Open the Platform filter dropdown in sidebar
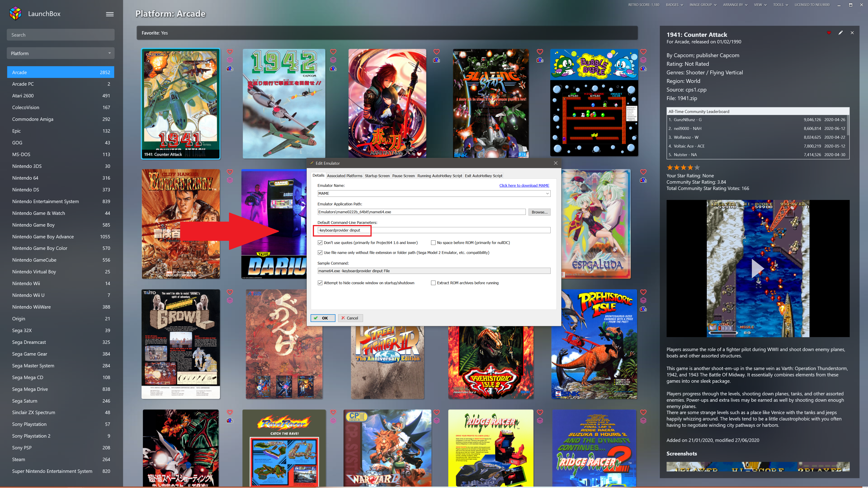Screen dimensions: 868x488 pyautogui.click(x=61, y=53)
